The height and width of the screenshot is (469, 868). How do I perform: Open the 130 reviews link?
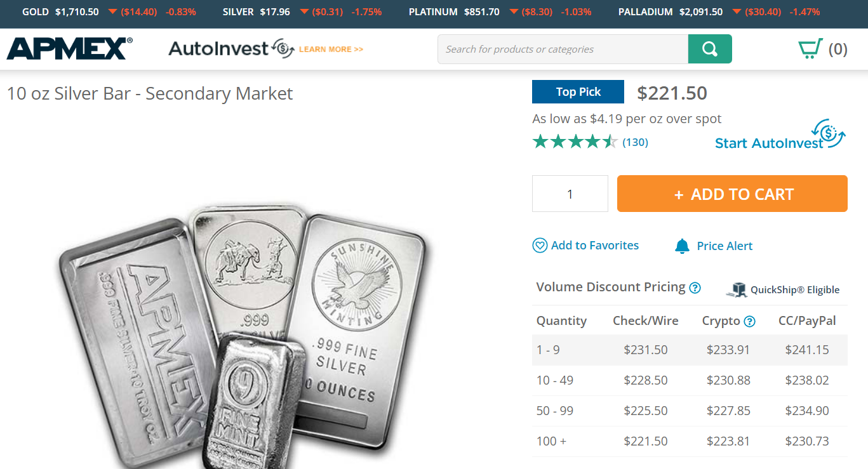(635, 142)
